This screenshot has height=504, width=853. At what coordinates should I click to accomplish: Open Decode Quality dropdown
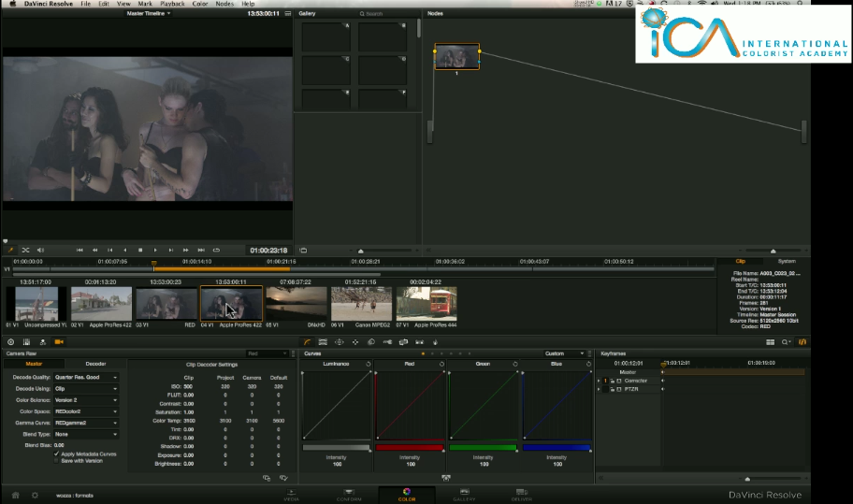[x=86, y=378]
